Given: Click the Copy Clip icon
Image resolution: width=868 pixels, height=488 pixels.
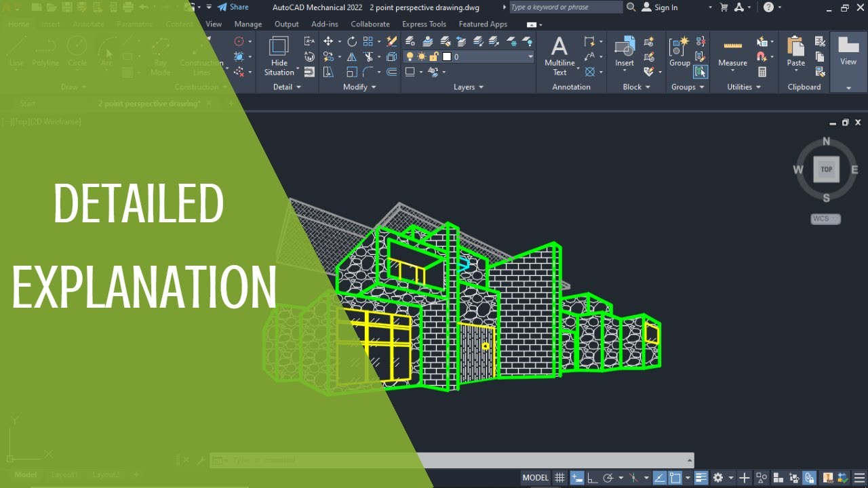Looking at the screenshot, I should (820, 57).
